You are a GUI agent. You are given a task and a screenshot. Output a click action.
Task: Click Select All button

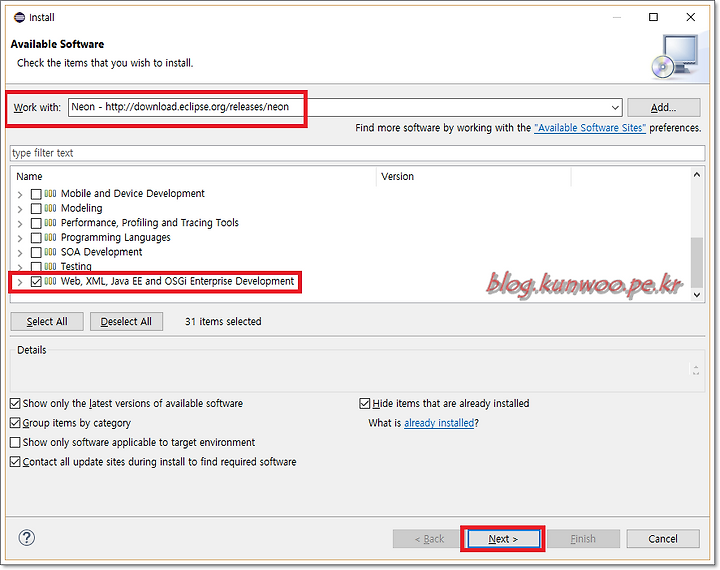click(x=47, y=322)
